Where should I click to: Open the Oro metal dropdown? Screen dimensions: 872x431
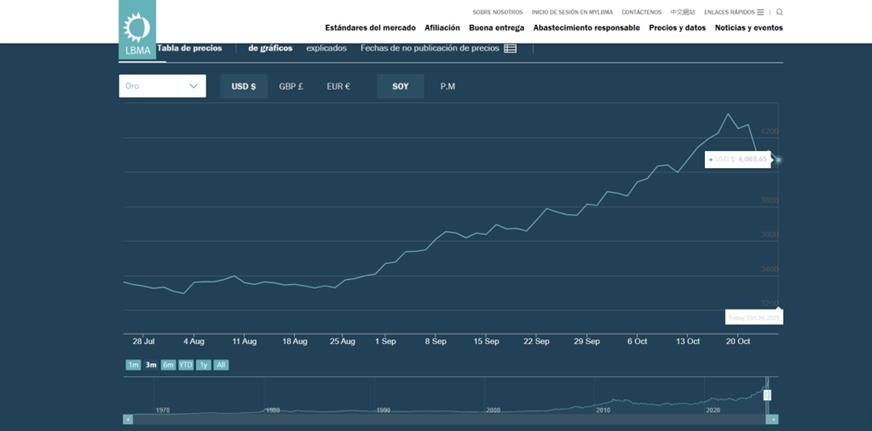[162, 86]
